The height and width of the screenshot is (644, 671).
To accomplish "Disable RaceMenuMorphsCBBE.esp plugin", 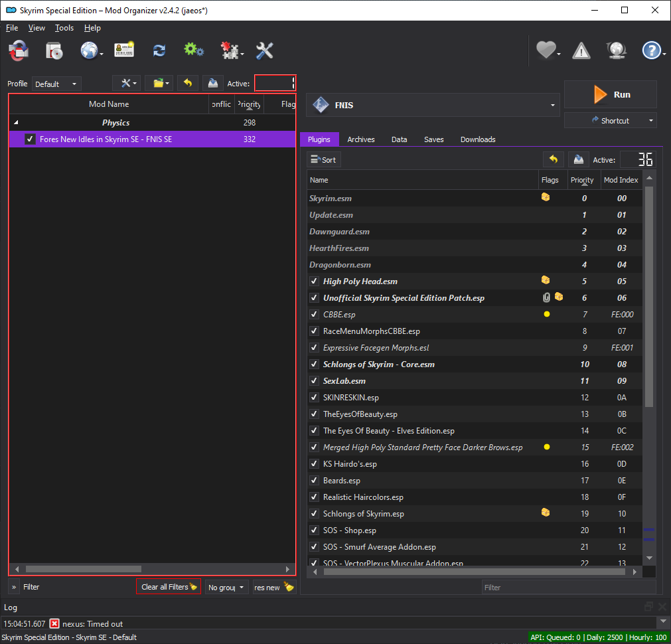I will (x=314, y=331).
